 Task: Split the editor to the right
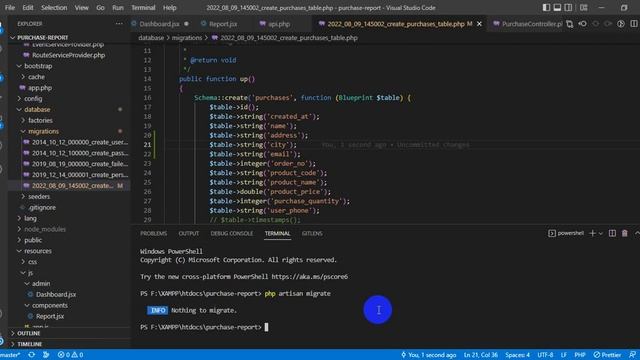coord(634,24)
